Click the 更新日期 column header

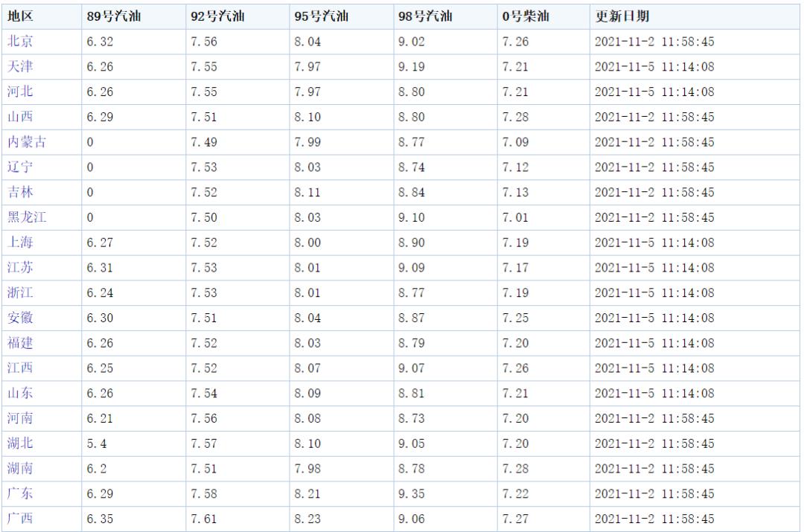click(x=622, y=16)
